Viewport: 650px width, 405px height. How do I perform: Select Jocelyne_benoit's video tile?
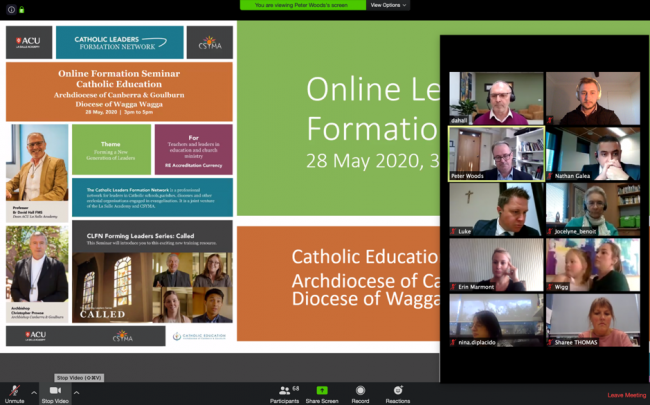click(593, 209)
